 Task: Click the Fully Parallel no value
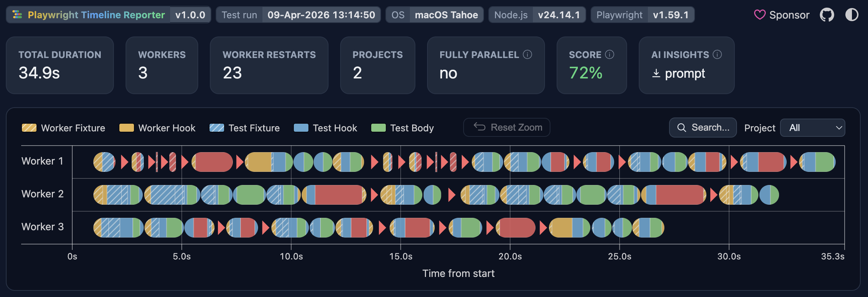448,73
